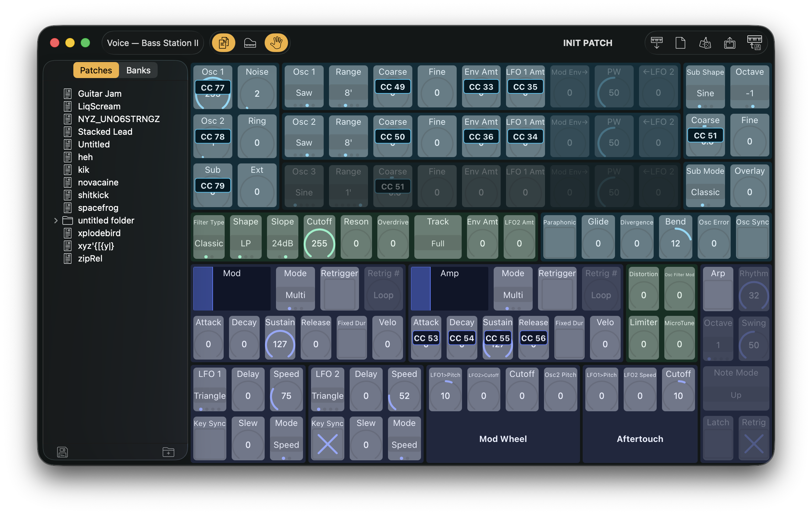
Task: Change Sub Mode Classic selector
Action: coord(705,192)
